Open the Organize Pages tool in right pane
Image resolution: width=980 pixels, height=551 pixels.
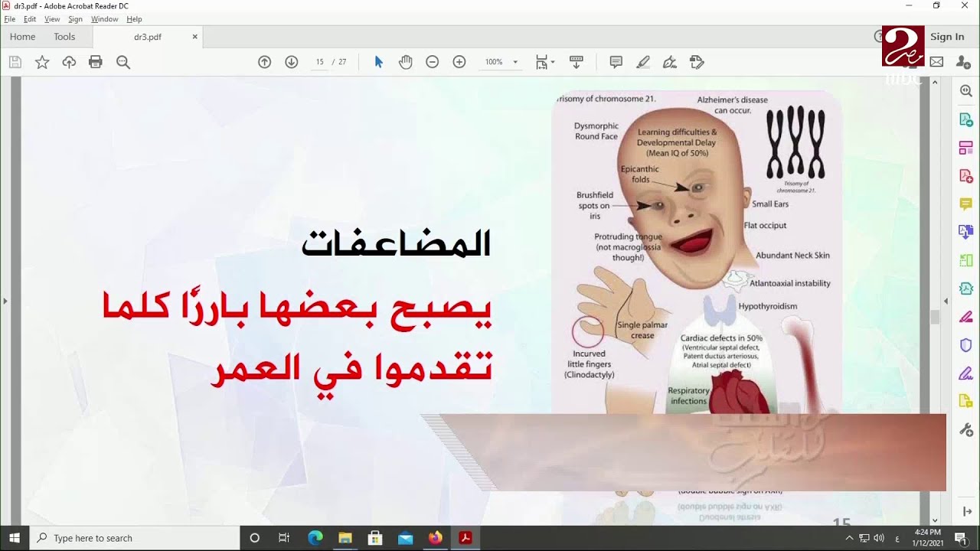click(x=965, y=148)
